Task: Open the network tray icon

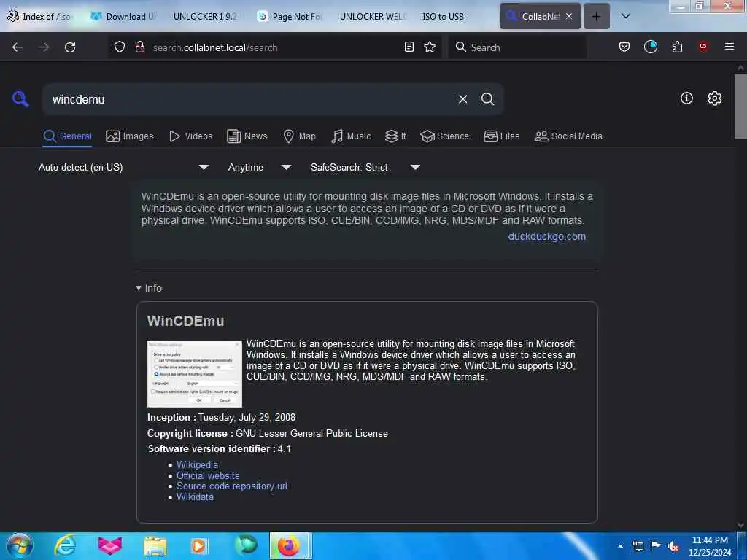Action: coord(638,546)
